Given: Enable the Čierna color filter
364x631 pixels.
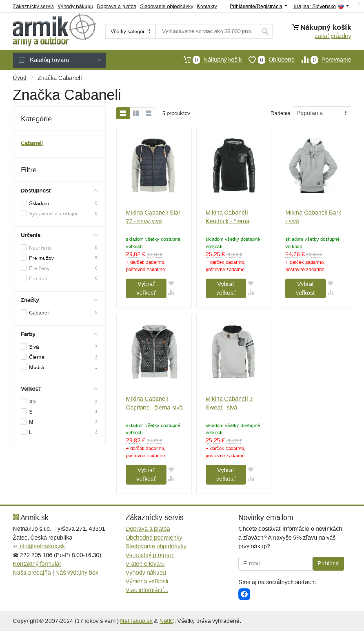Looking at the screenshot, I should pyautogui.click(x=24, y=356).
